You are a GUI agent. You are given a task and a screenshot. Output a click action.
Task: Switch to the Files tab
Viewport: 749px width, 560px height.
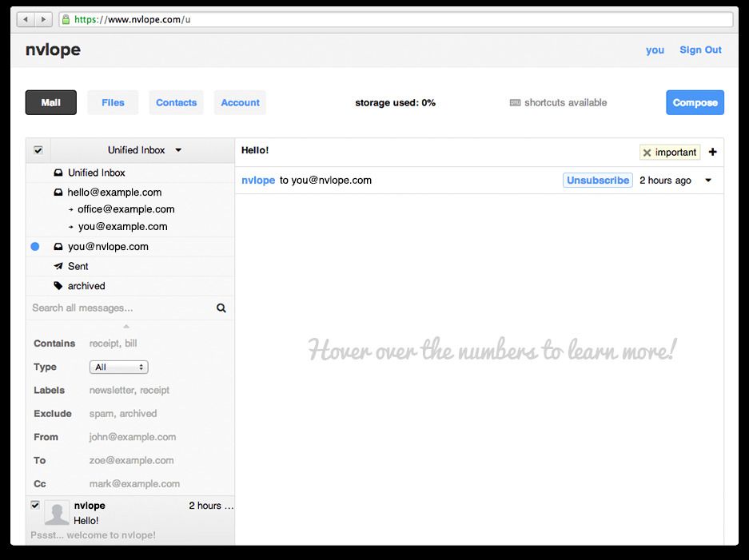113,102
